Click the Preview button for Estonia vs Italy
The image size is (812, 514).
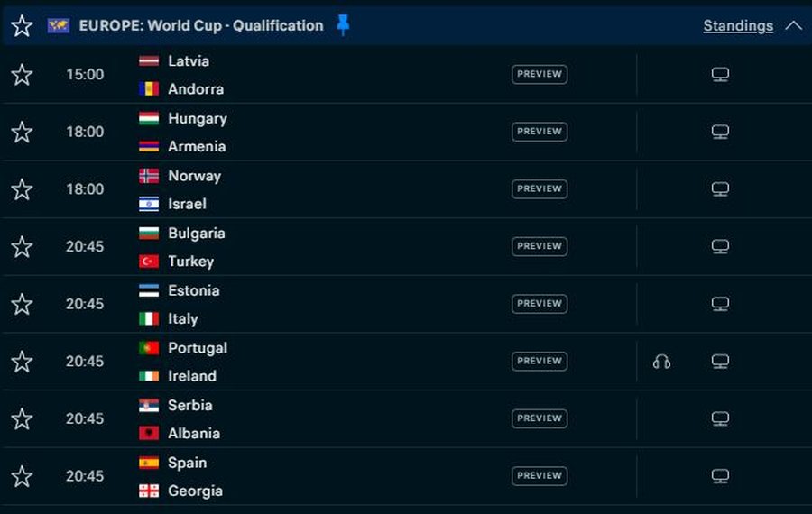point(540,304)
